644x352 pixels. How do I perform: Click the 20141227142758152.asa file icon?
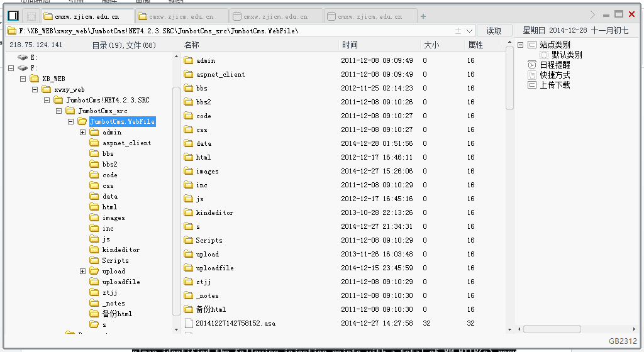point(189,323)
